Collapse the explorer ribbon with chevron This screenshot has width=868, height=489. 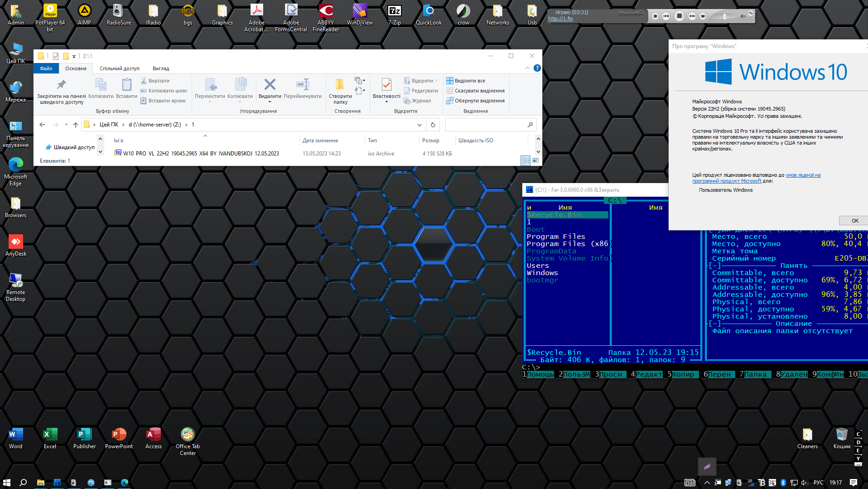click(x=527, y=68)
